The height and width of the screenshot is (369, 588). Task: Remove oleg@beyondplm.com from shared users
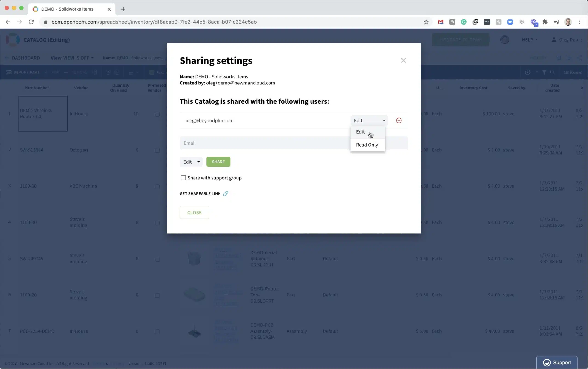tap(399, 120)
